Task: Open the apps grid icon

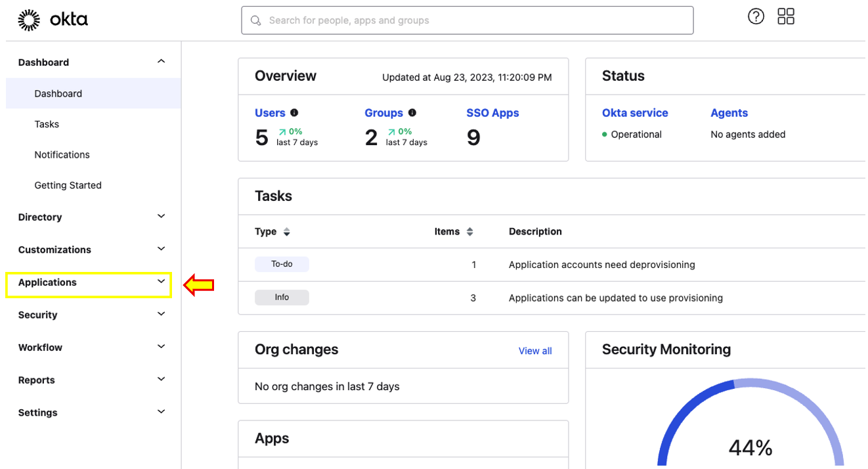Action: coord(786,16)
